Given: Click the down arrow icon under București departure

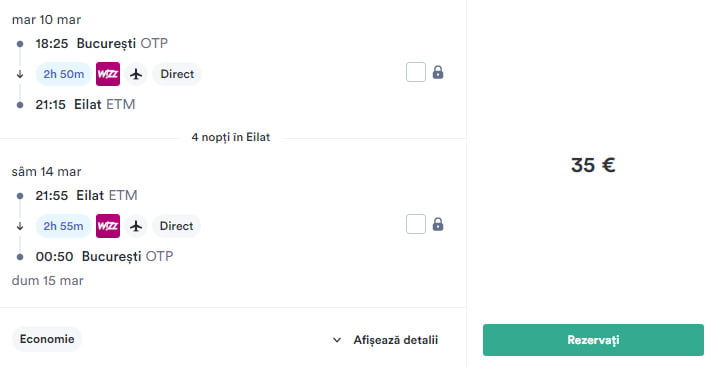Looking at the screenshot, I should tap(20, 74).
